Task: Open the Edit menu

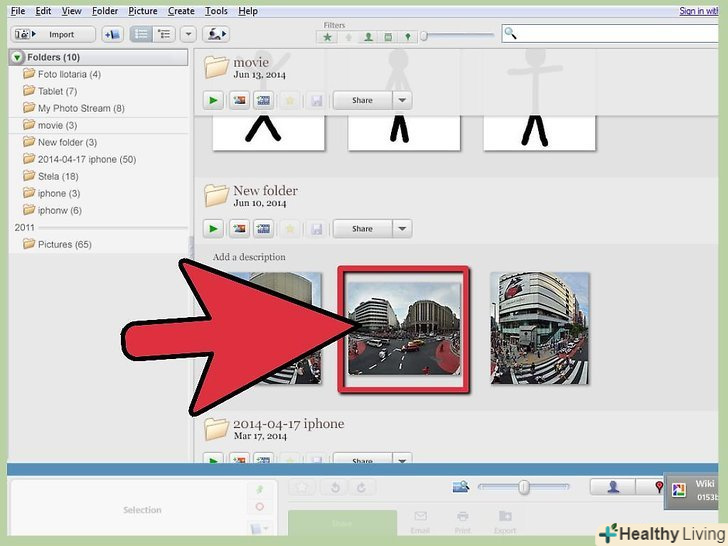Action: click(x=43, y=11)
